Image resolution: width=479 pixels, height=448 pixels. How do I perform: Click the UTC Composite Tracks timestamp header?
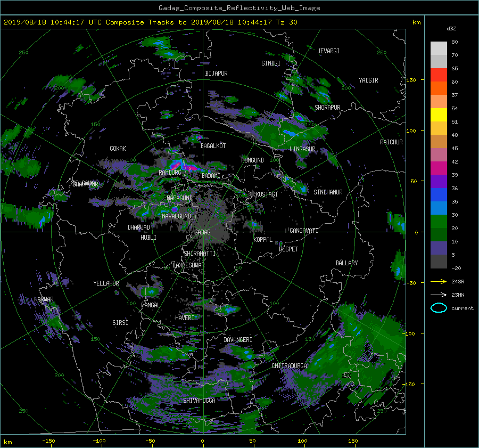(x=150, y=22)
